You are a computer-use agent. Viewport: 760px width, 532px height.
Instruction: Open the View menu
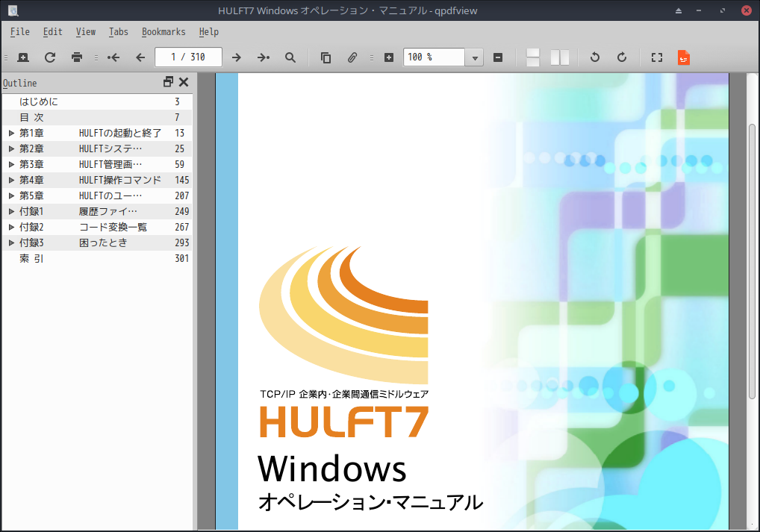pos(85,32)
